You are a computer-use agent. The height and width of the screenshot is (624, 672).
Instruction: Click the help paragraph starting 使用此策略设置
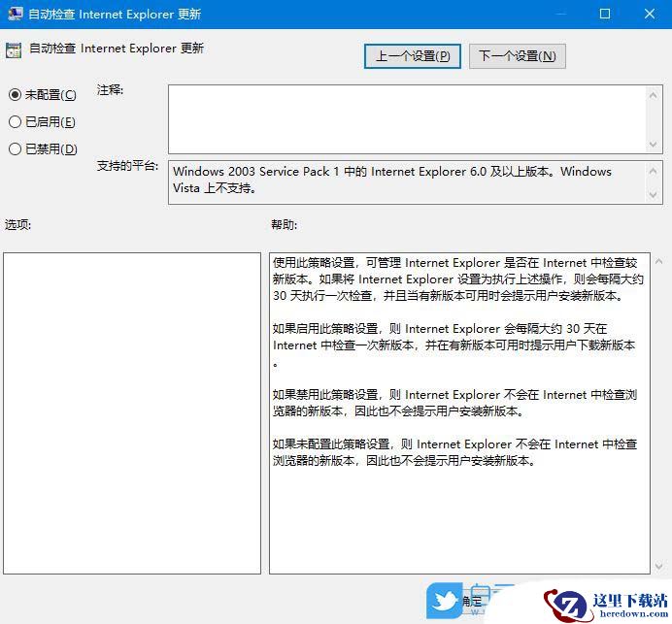coord(458,279)
